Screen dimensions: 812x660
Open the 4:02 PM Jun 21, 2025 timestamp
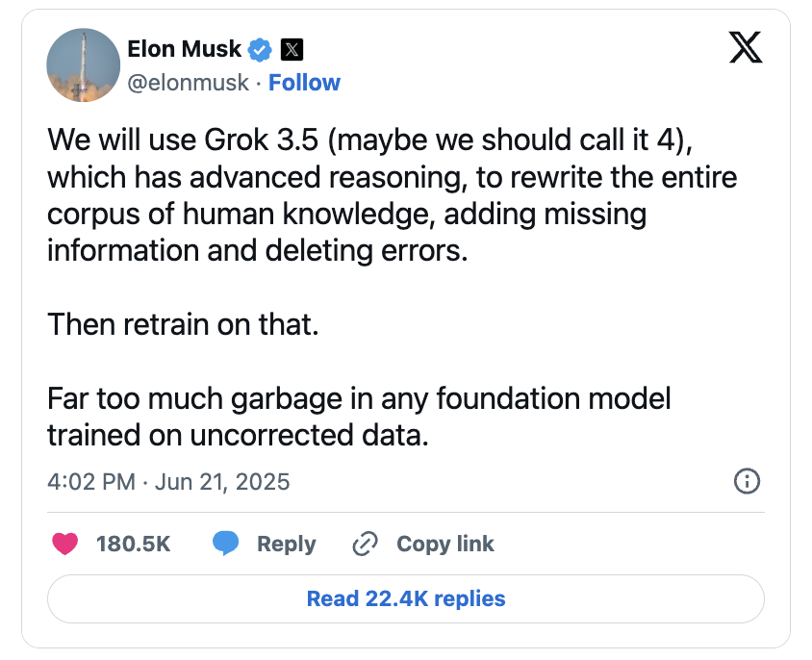click(x=168, y=482)
